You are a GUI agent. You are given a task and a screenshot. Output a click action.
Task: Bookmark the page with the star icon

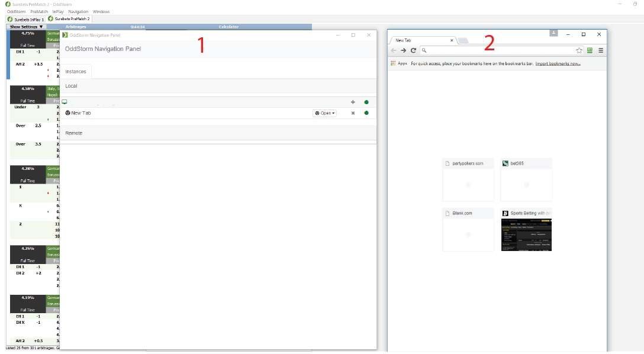click(579, 51)
